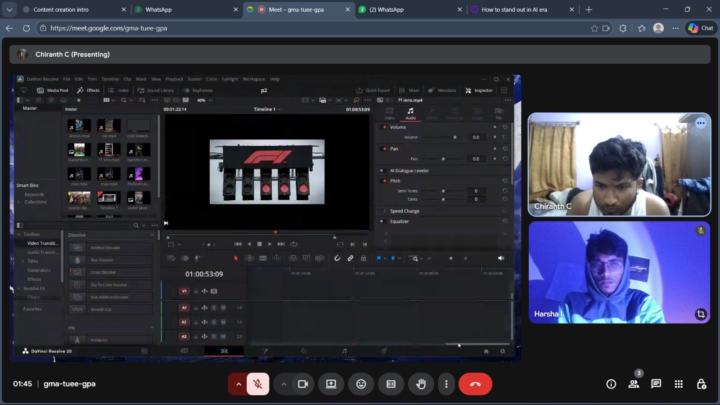The width and height of the screenshot is (720, 405).
Task: Open the in-call chat messages panel
Action: [x=656, y=384]
